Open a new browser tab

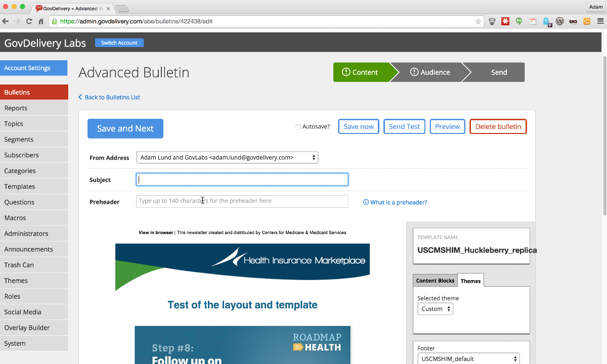(122, 9)
